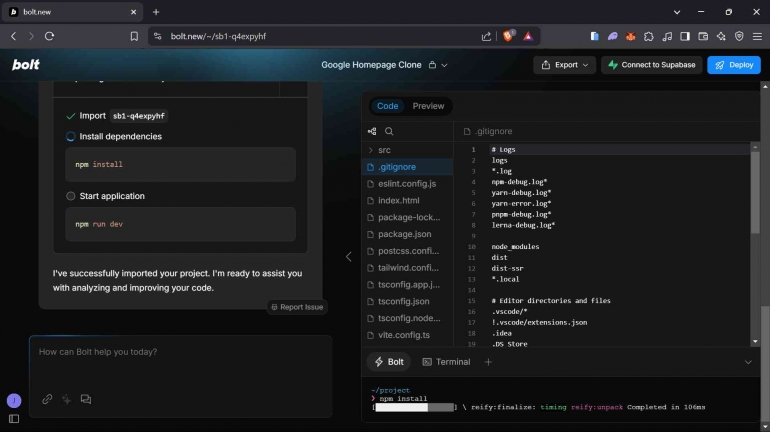Screen dimensions: 770x432
Task: Open user avatar profile
Action: pos(14,401)
